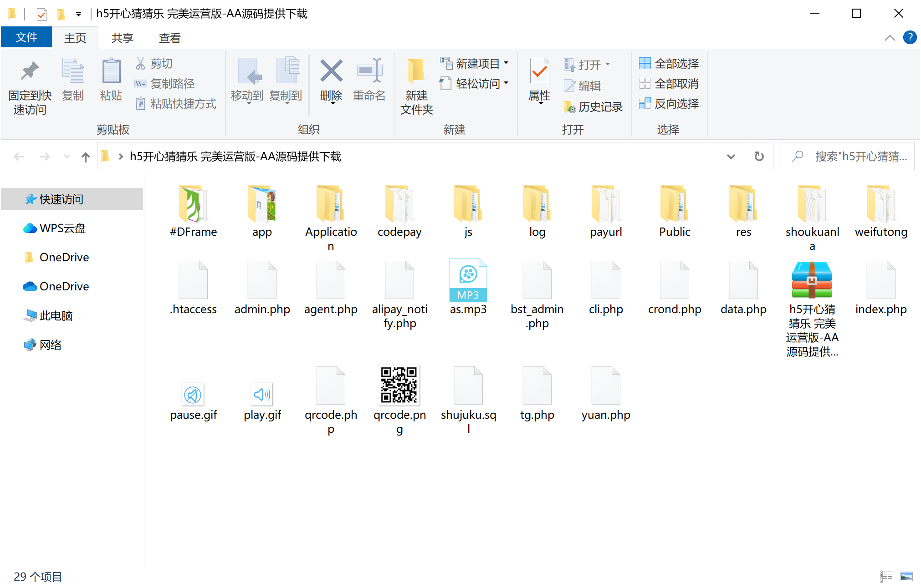Select 全部选择 to select all items
The width and height of the screenshot is (921, 588).
pyautogui.click(x=670, y=64)
